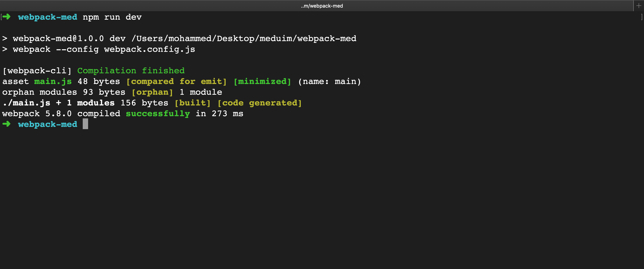
Task: Click the successfully status text
Action: coord(158,113)
